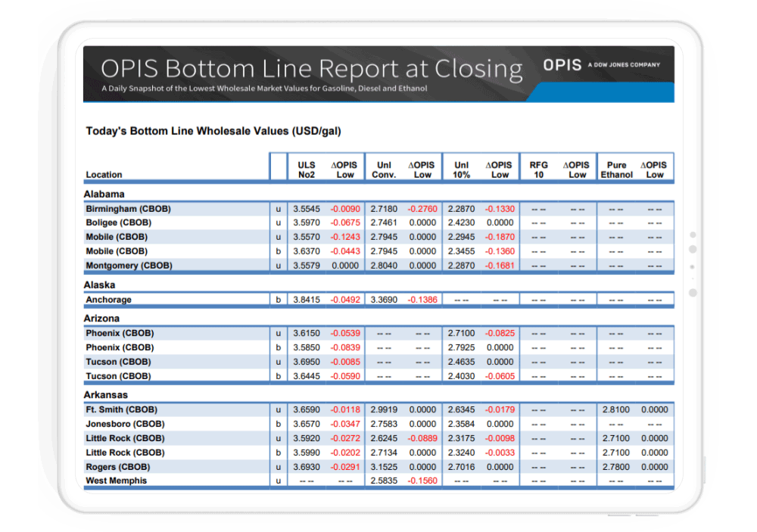
Task: Select the 3.1525 Rogers value
Action: pyautogui.click(x=384, y=467)
